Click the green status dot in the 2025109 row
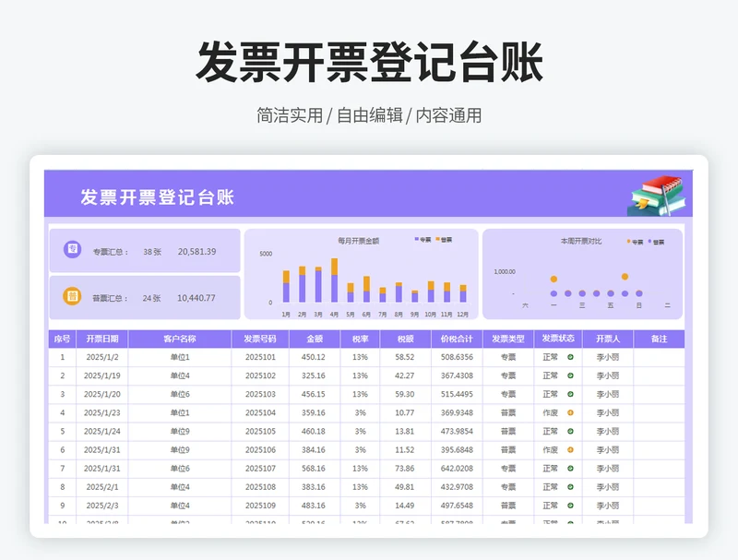 point(570,506)
